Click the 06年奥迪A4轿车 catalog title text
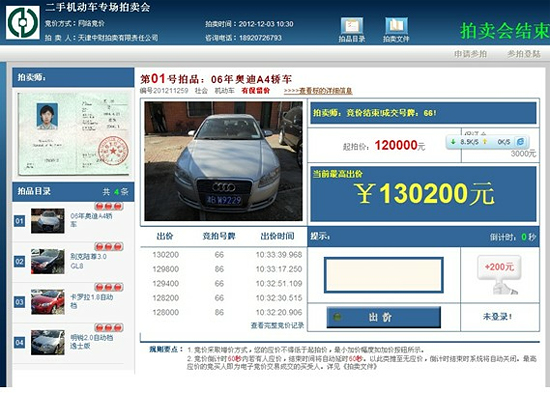Viewport: 550px width, 393px height. 91,220
